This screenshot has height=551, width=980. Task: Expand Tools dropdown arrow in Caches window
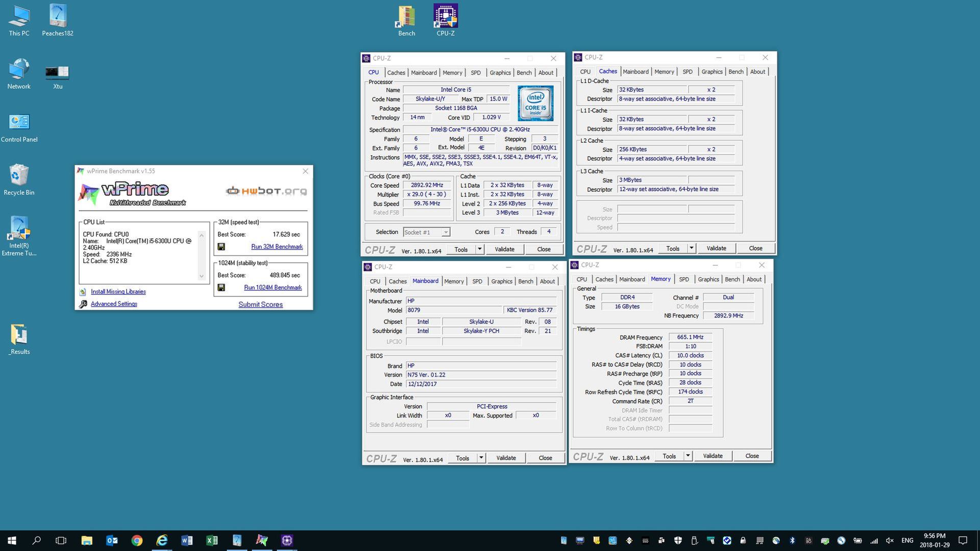click(691, 248)
